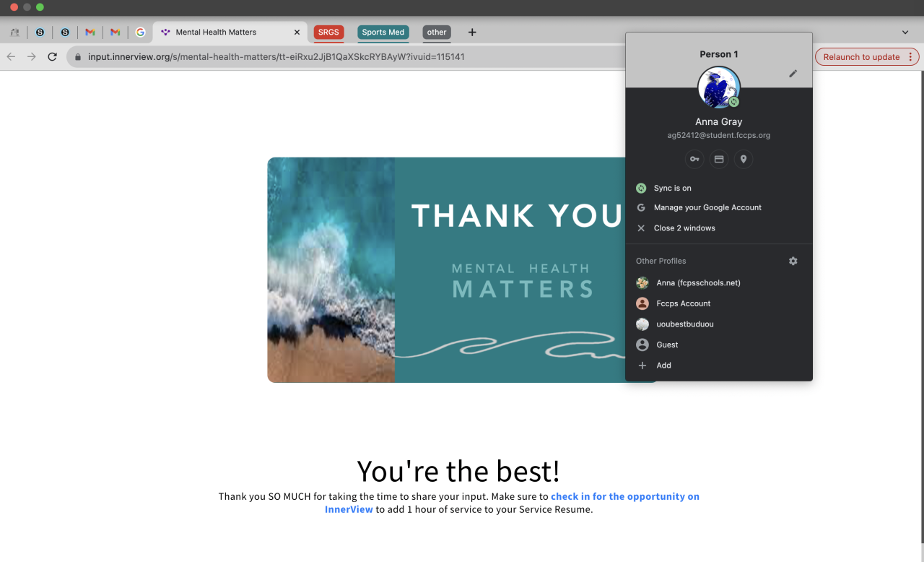The image size is (924, 562).
Task: Focus the address bar URL field
Action: point(346,57)
